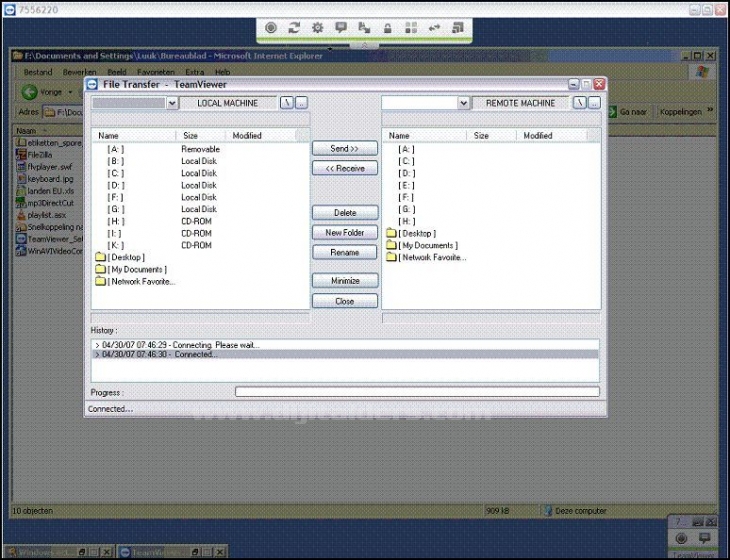Viewport: 730px width, 560px height.
Task: Go to root on remote machine
Action: coord(579,103)
